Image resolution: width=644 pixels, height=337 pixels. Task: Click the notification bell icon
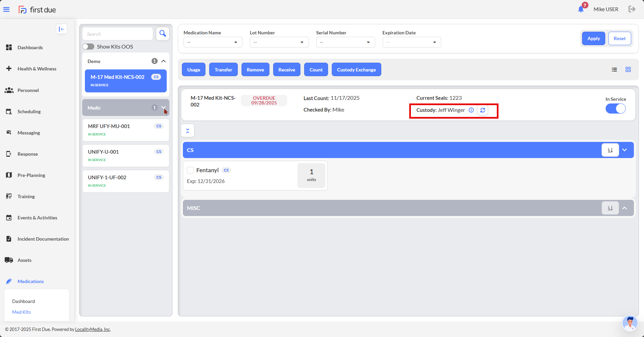(x=581, y=9)
